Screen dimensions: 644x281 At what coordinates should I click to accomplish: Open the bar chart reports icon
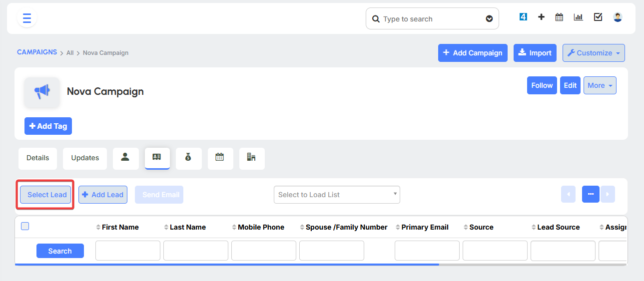pos(578,17)
